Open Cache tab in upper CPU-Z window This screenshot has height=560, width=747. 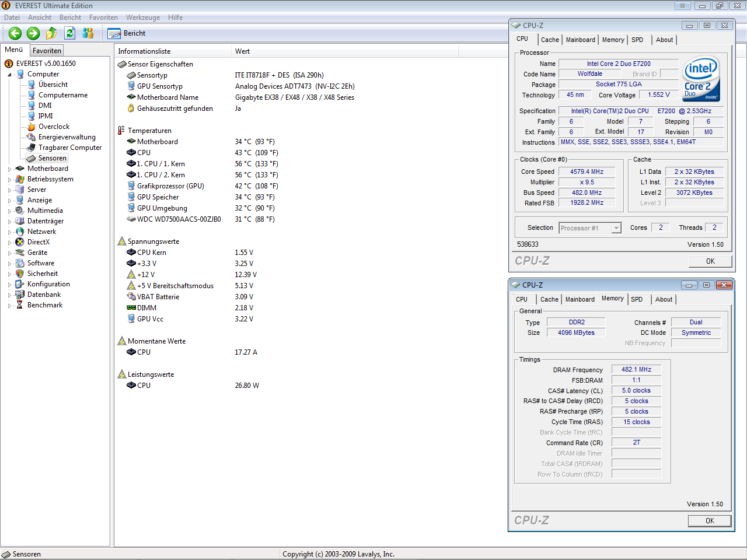pyautogui.click(x=550, y=40)
